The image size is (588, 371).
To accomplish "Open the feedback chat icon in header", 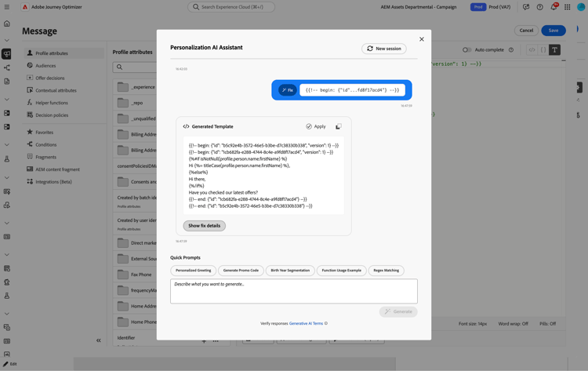I will coord(526,7).
